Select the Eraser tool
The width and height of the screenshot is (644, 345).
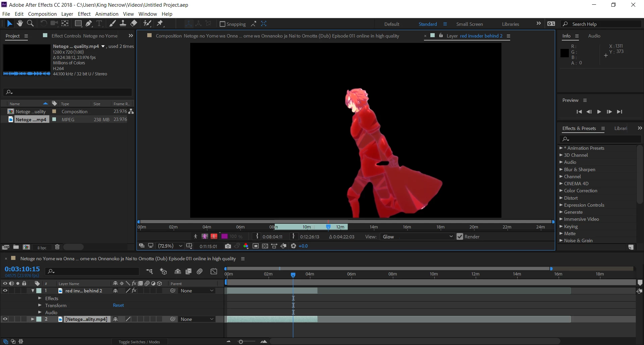(x=133, y=23)
